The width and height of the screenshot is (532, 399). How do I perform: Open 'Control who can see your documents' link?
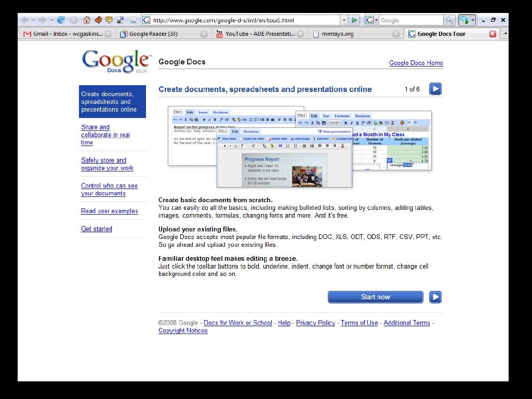tap(109, 189)
